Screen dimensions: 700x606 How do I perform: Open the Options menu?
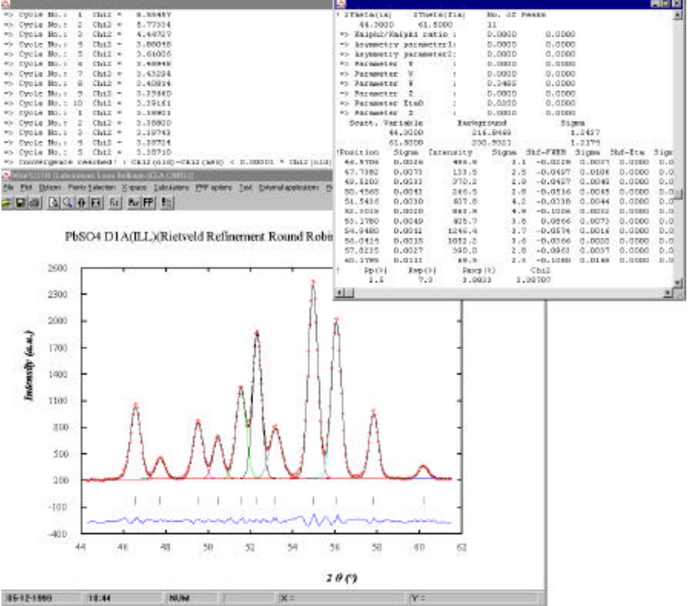coord(50,187)
